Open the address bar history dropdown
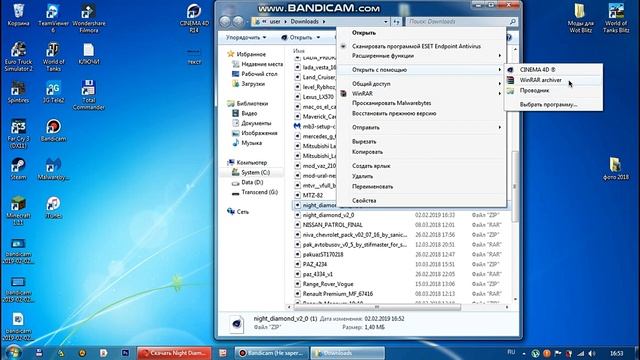The width and height of the screenshot is (640, 360). pyautogui.click(x=386, y=22)
